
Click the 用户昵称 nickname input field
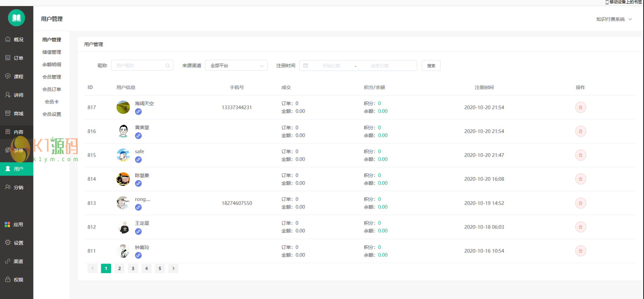click(139, 66)
